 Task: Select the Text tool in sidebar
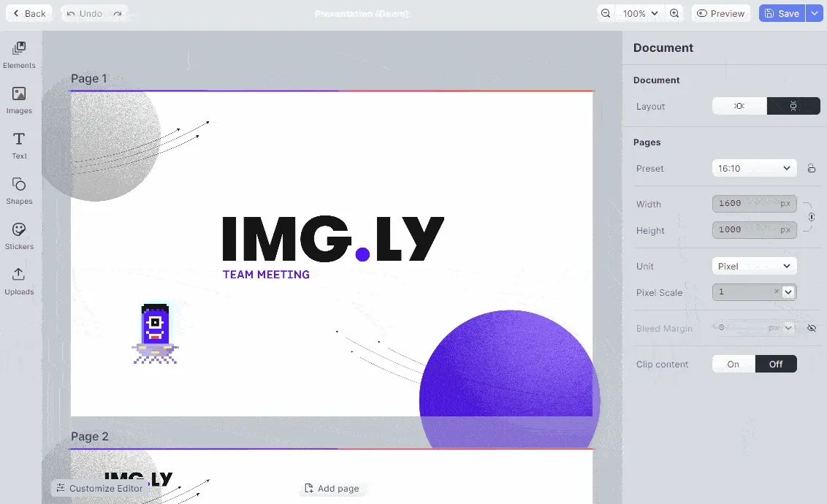pos(19,145)
